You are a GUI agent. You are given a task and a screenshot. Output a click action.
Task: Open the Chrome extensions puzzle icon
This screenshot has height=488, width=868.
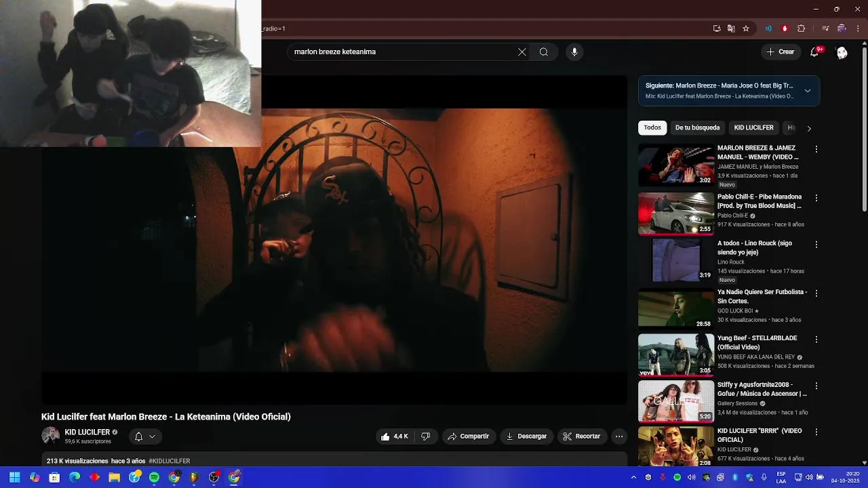click(802, 28)
